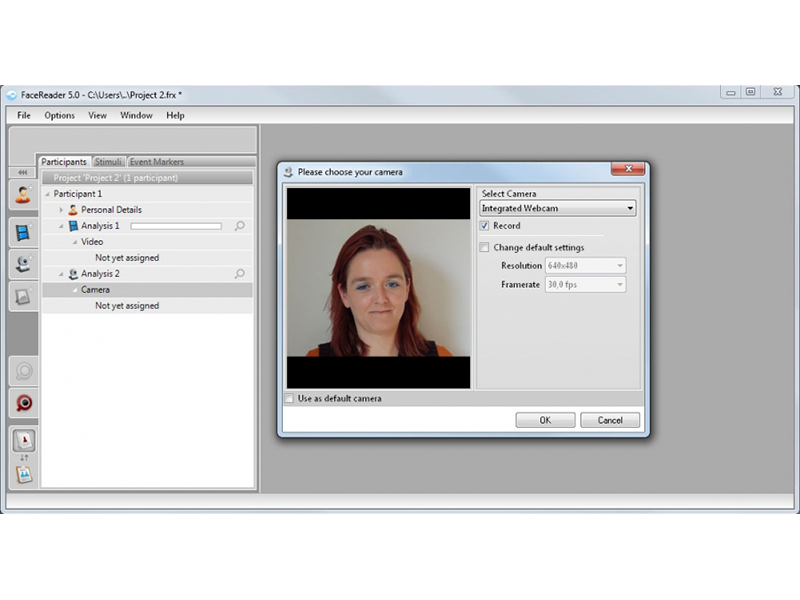Switch to the Stimuli tab
This screenshot has width=800, height=600.
[x=107, y=162]
